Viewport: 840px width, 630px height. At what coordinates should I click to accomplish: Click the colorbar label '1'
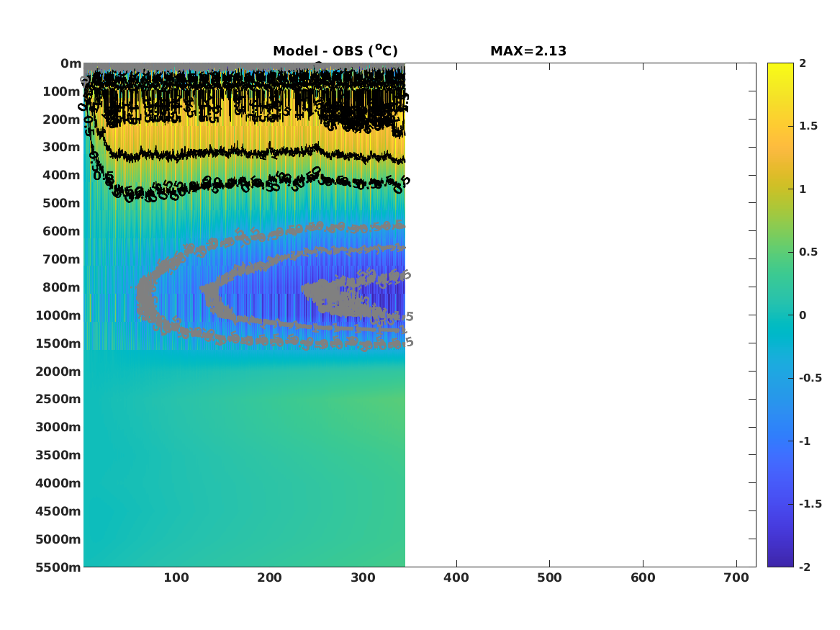coord(803,189)
